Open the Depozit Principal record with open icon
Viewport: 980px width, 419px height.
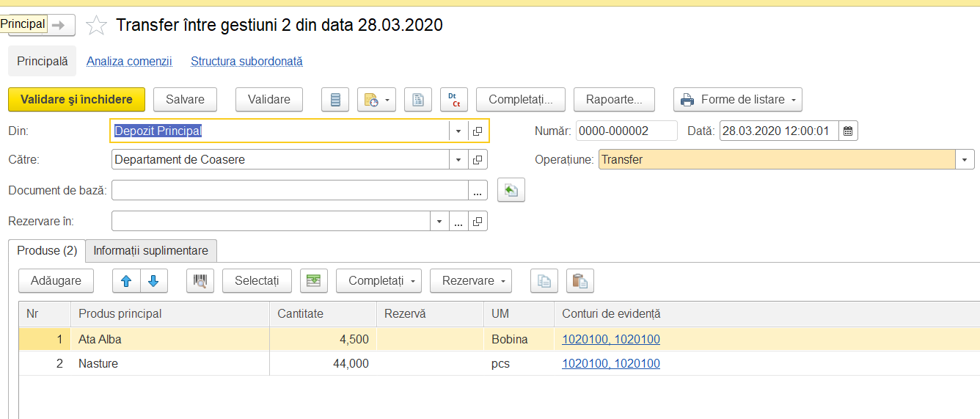coord(478,131)
